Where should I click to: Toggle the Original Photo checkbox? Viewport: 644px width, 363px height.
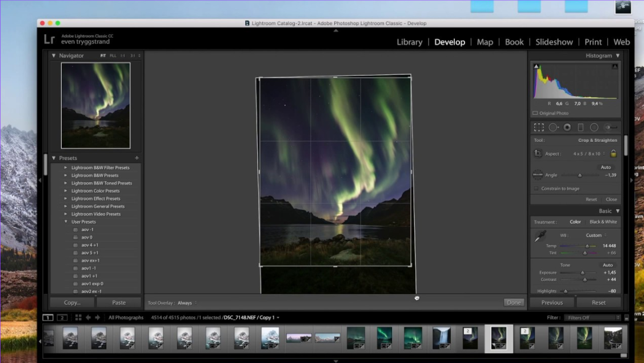pyautogui.click(x=535, y=113)
